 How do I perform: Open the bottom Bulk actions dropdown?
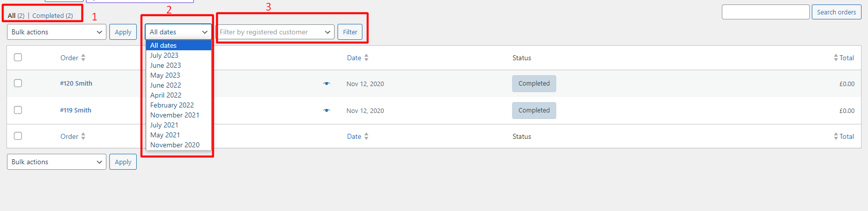pyautogui.click(x=57, y=162)
